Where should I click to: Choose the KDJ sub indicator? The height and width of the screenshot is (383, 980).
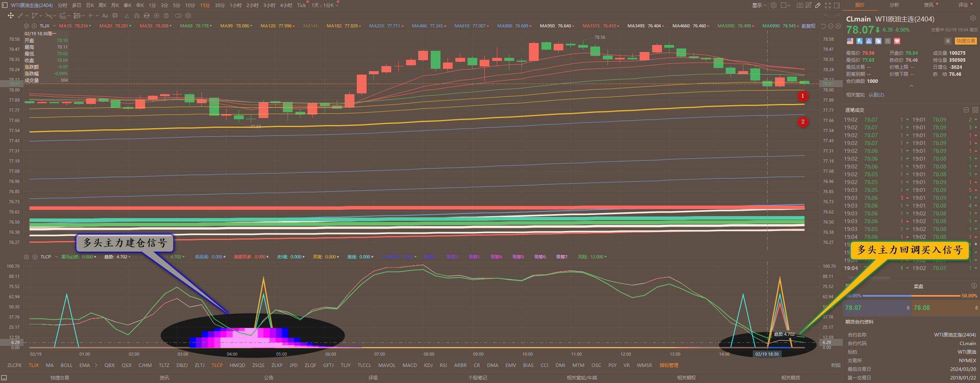coord(428,365)
